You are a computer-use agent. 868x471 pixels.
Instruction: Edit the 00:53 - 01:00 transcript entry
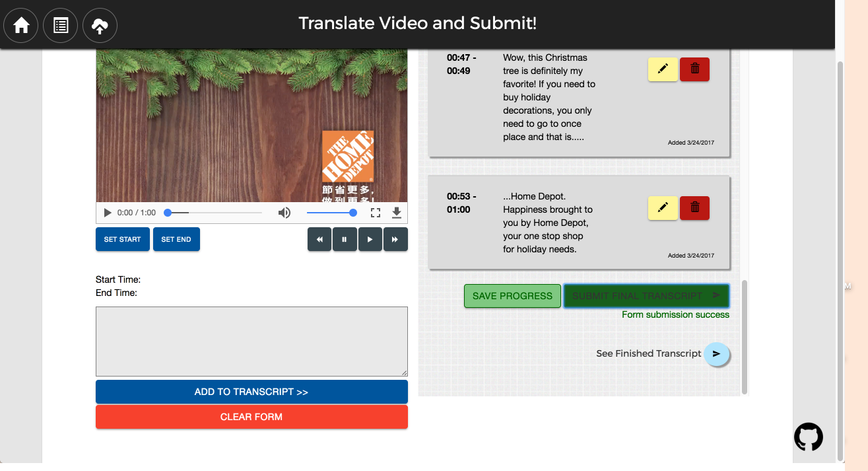[663, 208]
